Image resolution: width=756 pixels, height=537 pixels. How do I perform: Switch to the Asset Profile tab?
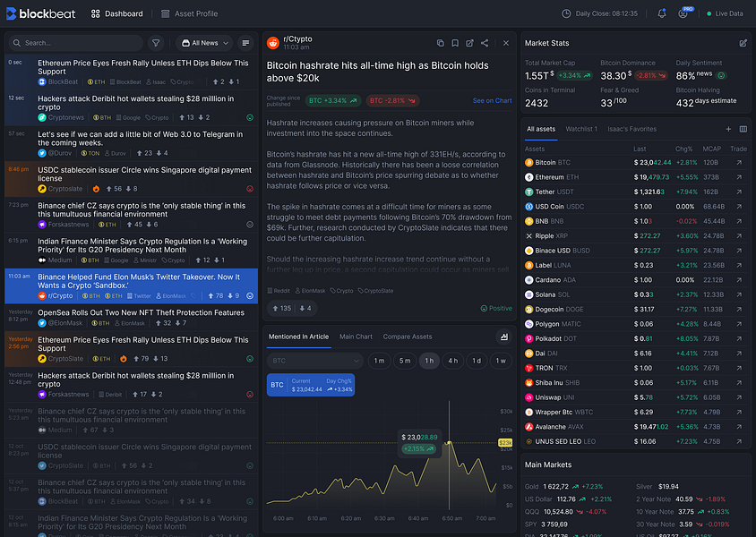click(x=189, y=13)
